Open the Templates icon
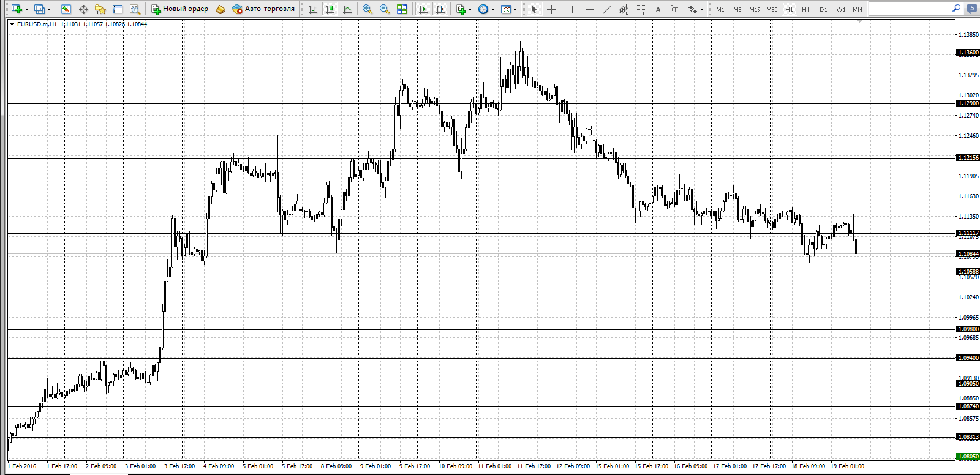 (x=506, y=9)
